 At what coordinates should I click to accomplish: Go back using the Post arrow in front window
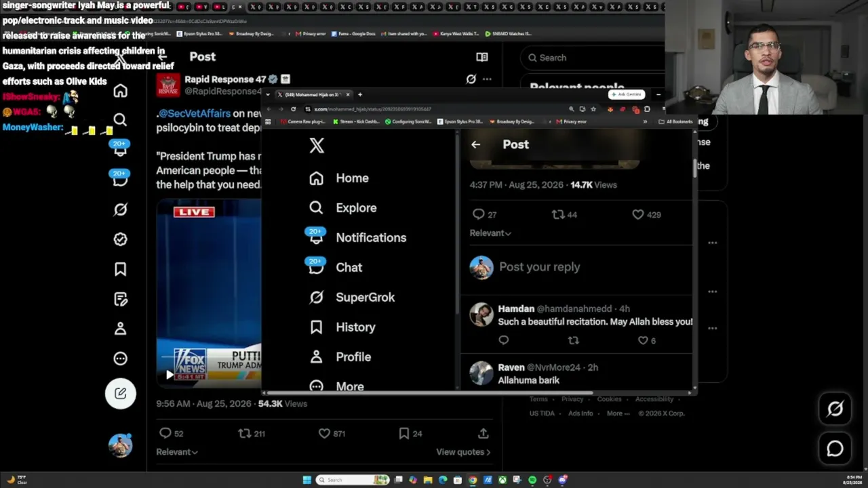[475, 144]
